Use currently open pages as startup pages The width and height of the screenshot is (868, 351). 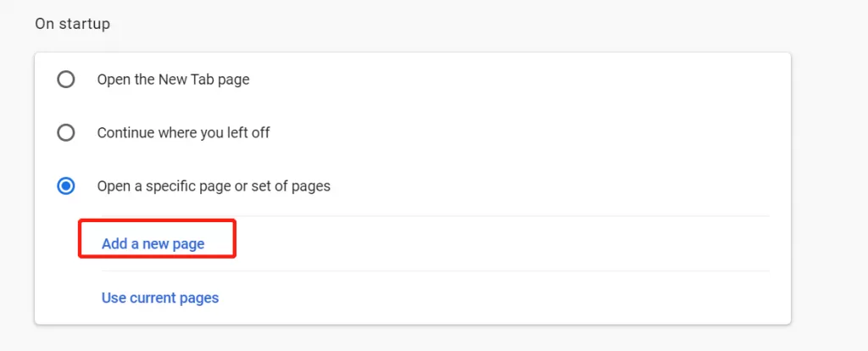click(160, 298)
